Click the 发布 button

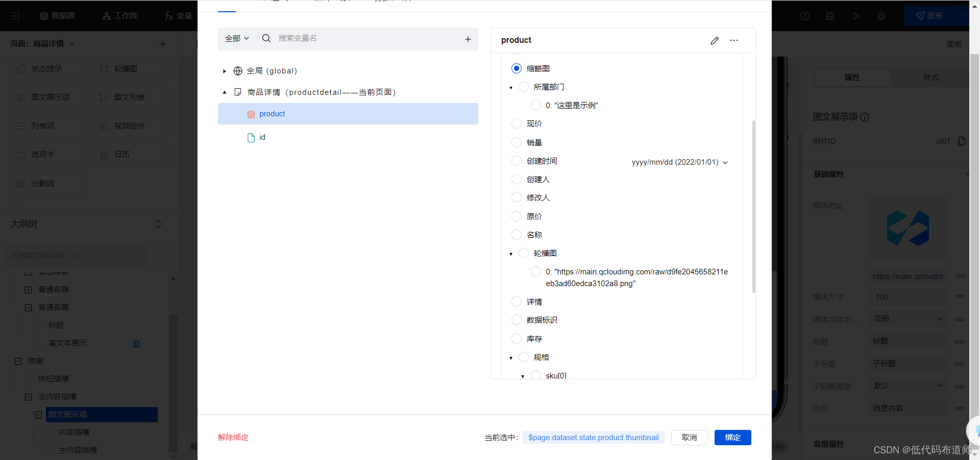(x=929, y=16)
